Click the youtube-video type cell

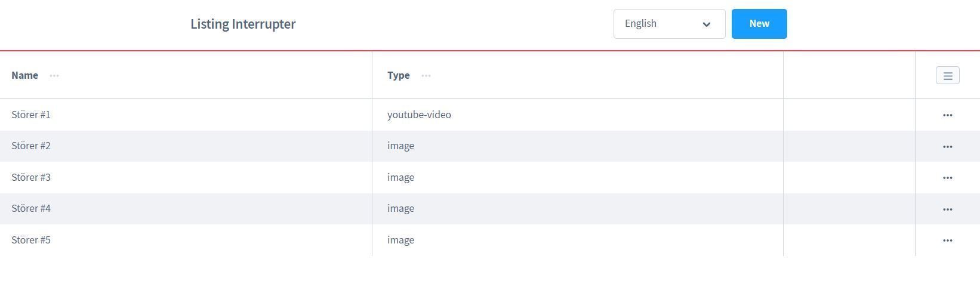(419, 115)
